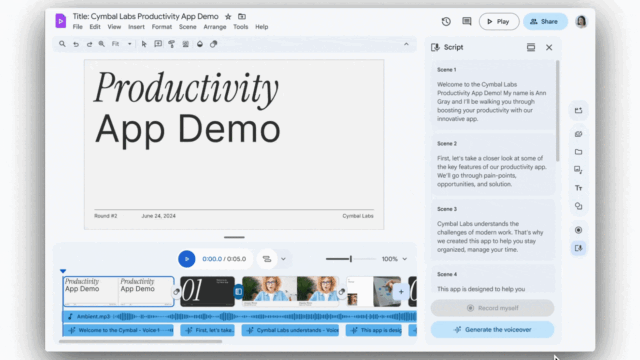Image resolution: width=640 pixels, height=360 pixels.
Task: Select the arrow pointer tool
Action: click(144, 44)
